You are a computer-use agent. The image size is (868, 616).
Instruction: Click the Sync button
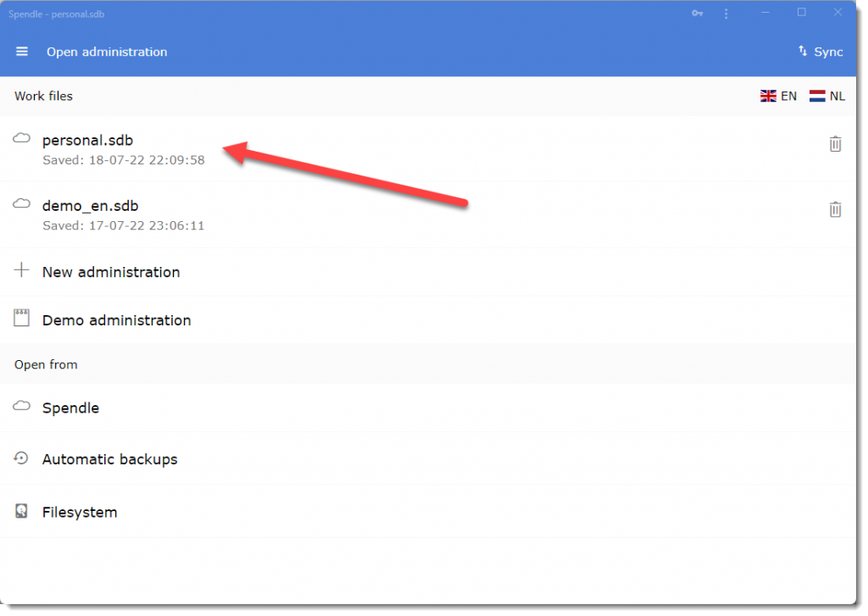(821, 52)
